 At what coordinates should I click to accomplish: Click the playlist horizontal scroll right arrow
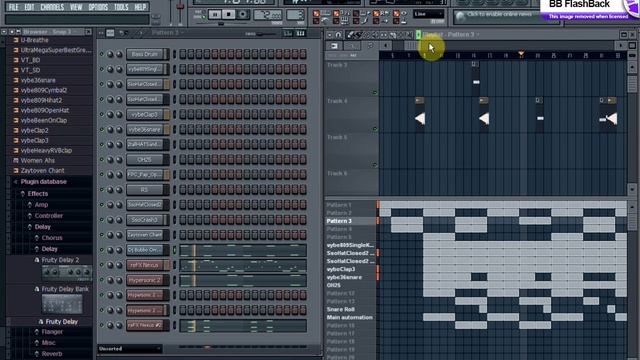click(x=621, y=46)
